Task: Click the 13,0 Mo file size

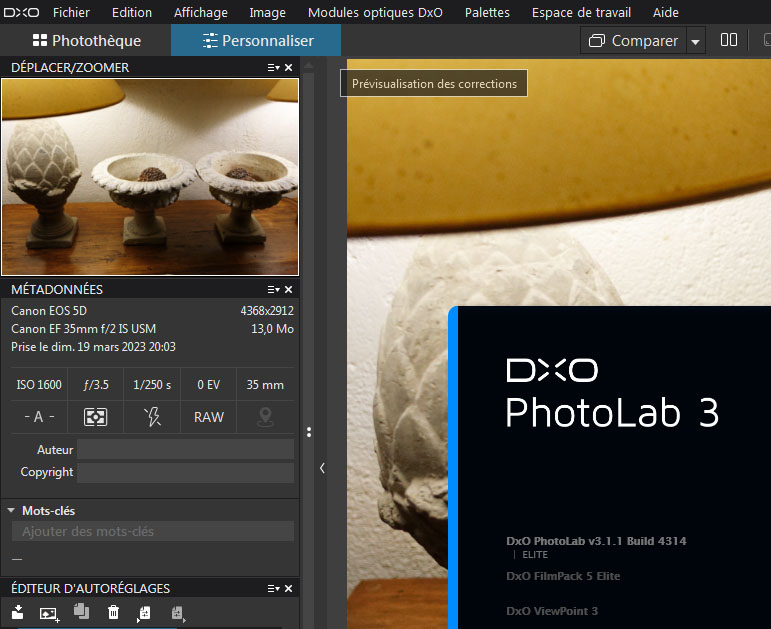Action: 272,329
